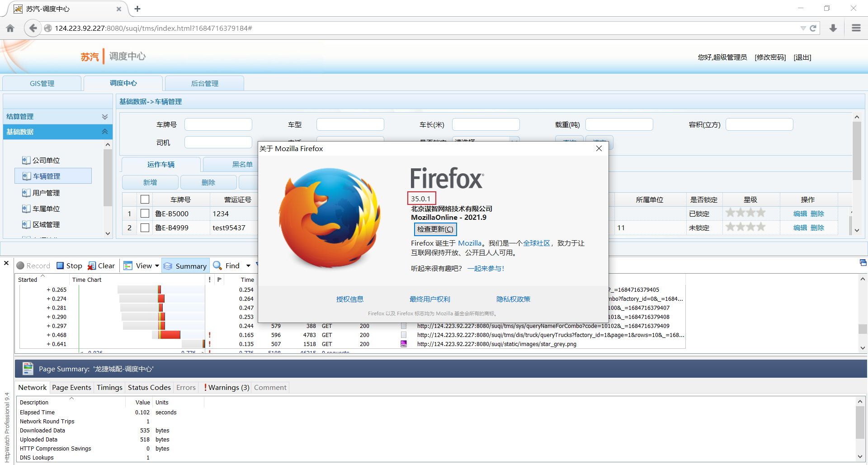The height and width of the screenshot is (465, 868).
Task: Go to the browser home page icon
Action: pos(10,28)
